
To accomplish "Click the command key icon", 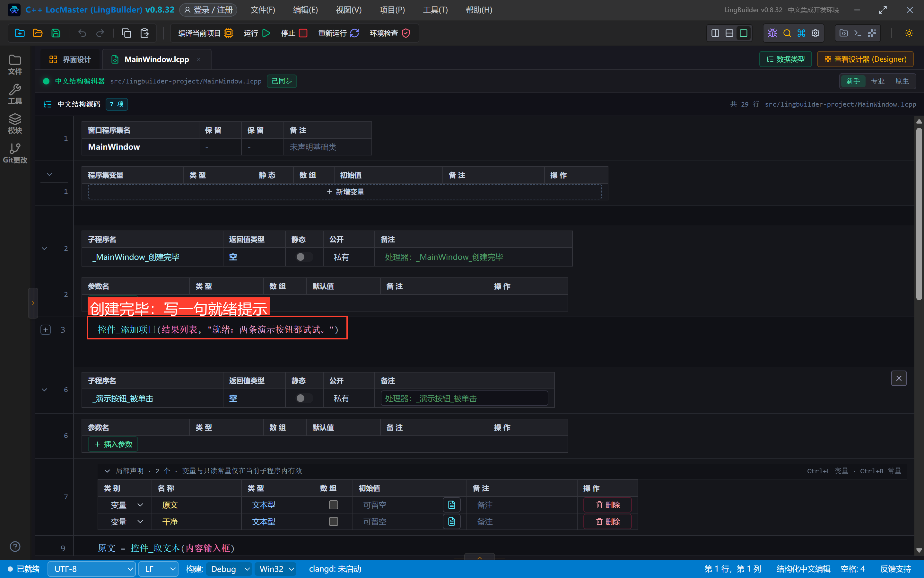I will [x=801, y=33].
